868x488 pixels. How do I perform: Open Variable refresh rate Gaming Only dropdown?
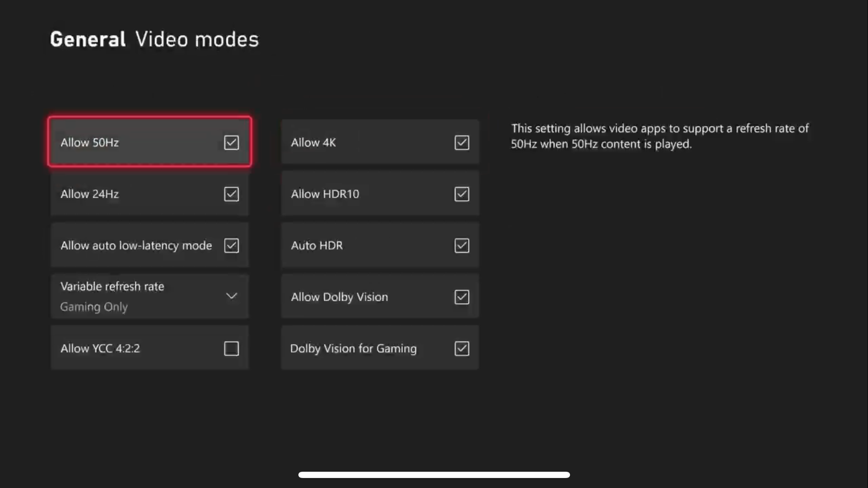point(149,296)
